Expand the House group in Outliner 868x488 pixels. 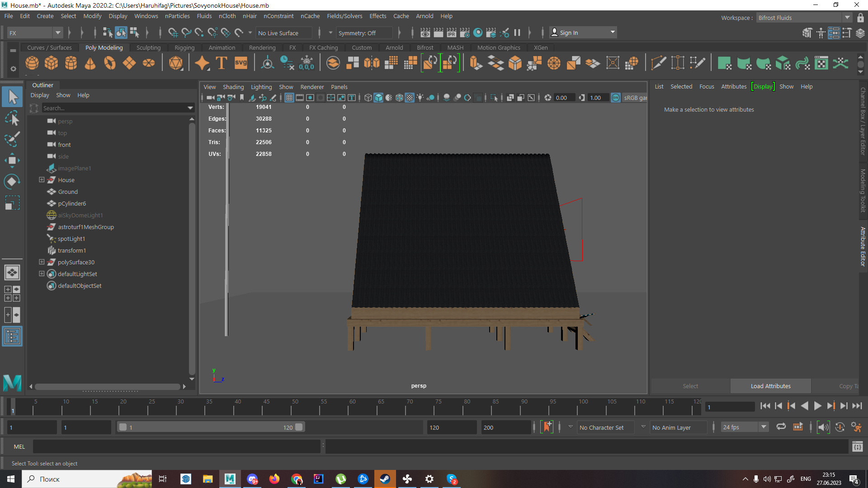click(42, 180)
